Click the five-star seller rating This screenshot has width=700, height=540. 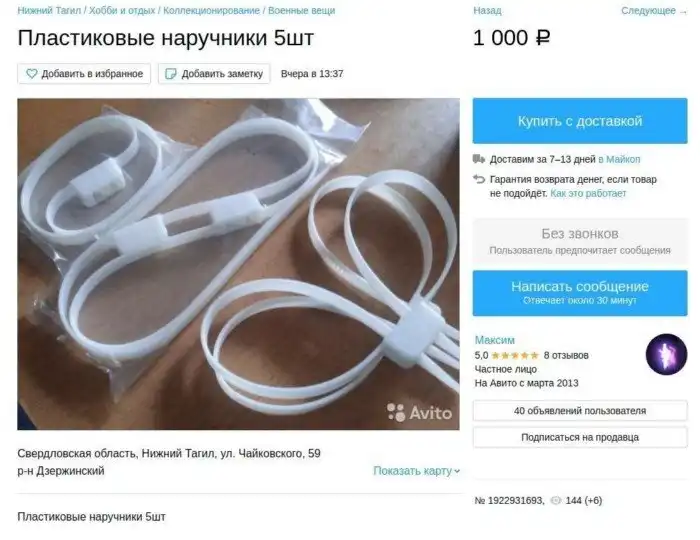(515, 356)
